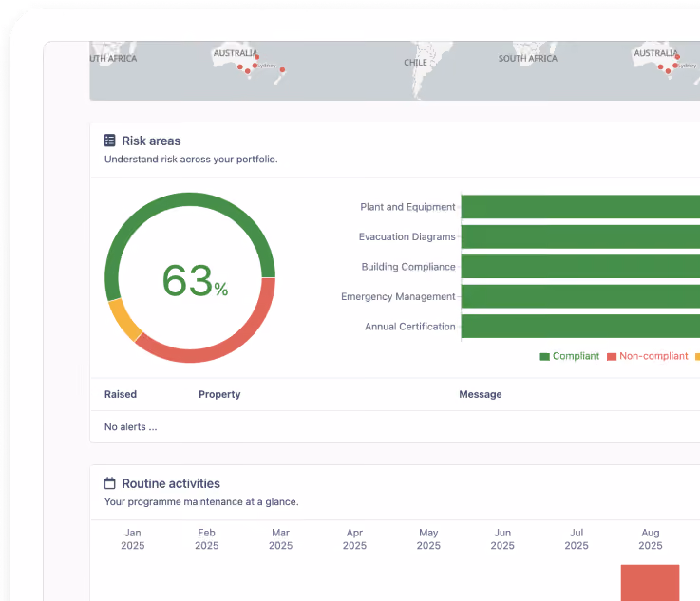This screenshot has height=601, width=700.
Task: Click the Plant and Equipment green bar
Action: pyautogui.click(x=580, y=207)
